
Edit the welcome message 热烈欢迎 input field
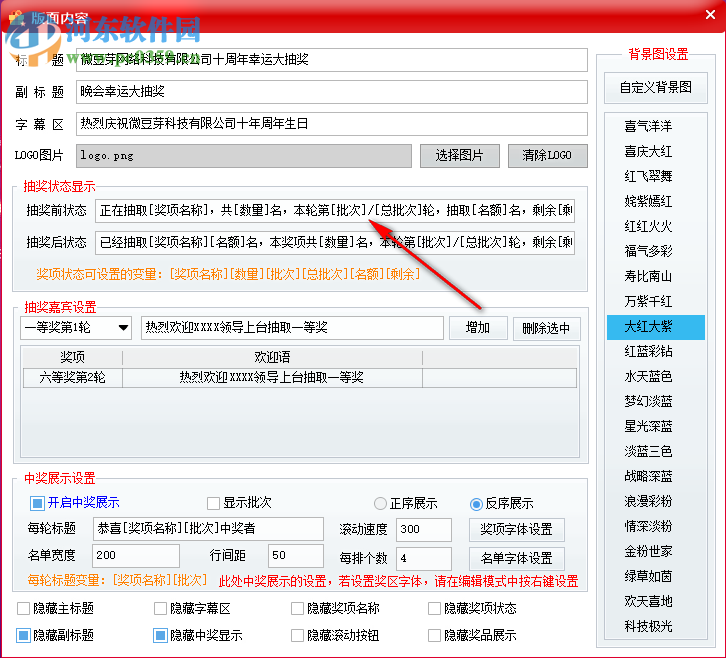292,328
